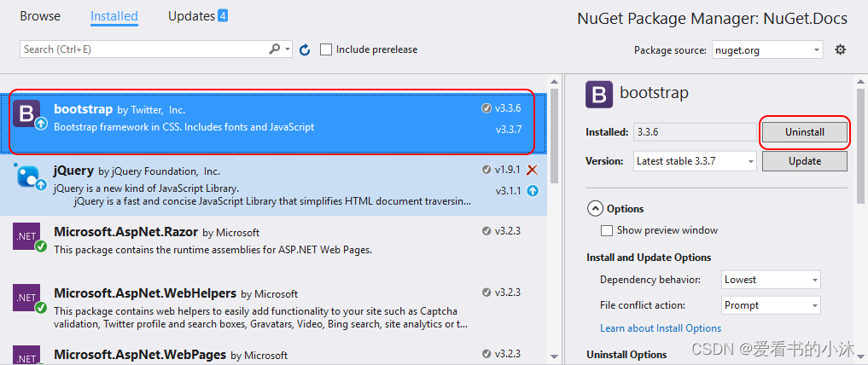Screen dimensions: 868x365
Task: Open package source settings gear
Action: pyautogui.click(x=840, y=49)
